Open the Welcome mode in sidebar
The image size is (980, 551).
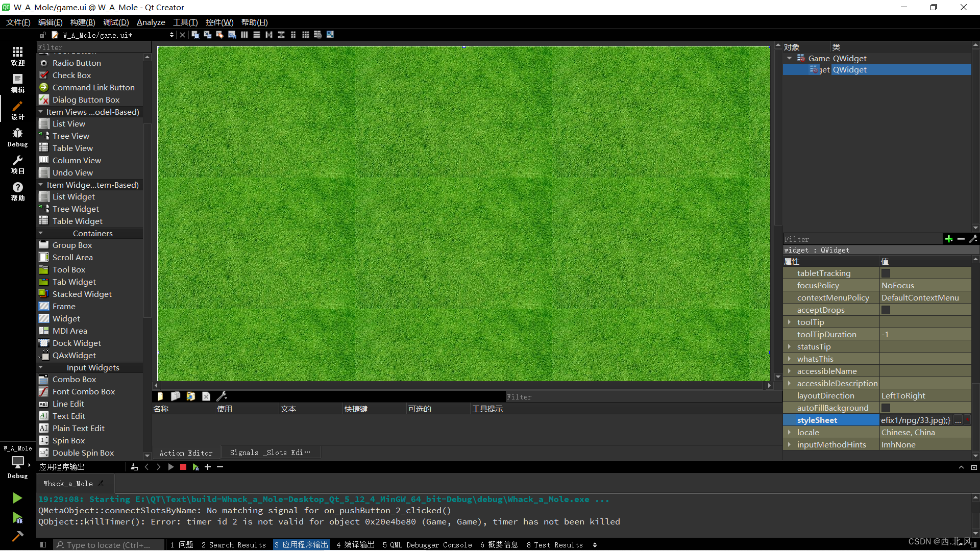[17, 56]
